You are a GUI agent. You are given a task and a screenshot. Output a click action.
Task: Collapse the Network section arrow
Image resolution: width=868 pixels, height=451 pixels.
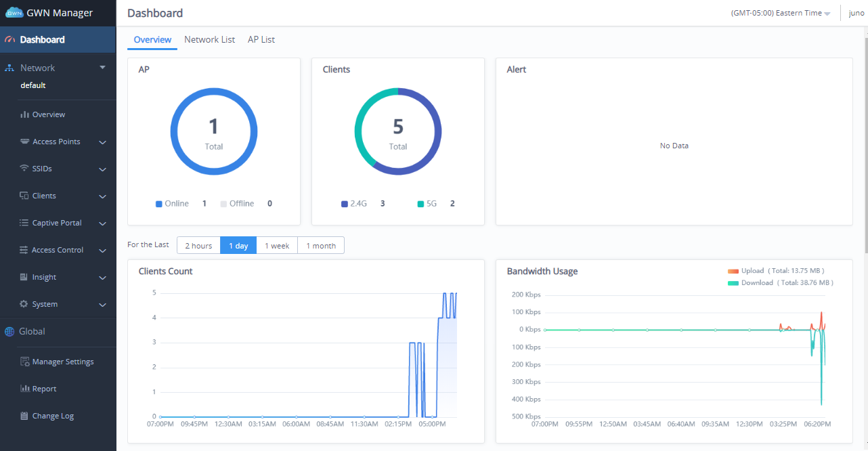click(x=103, y=68)
